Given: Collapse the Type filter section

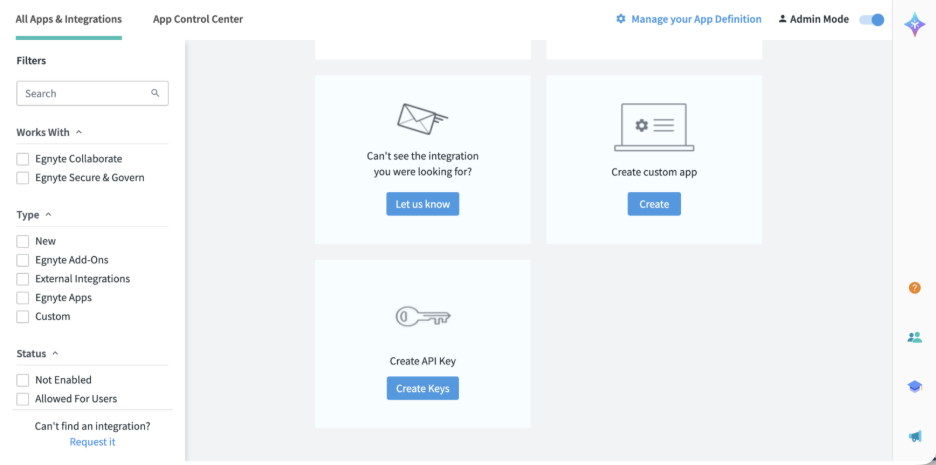Looking at the screenshot, I should coord(49,214).
